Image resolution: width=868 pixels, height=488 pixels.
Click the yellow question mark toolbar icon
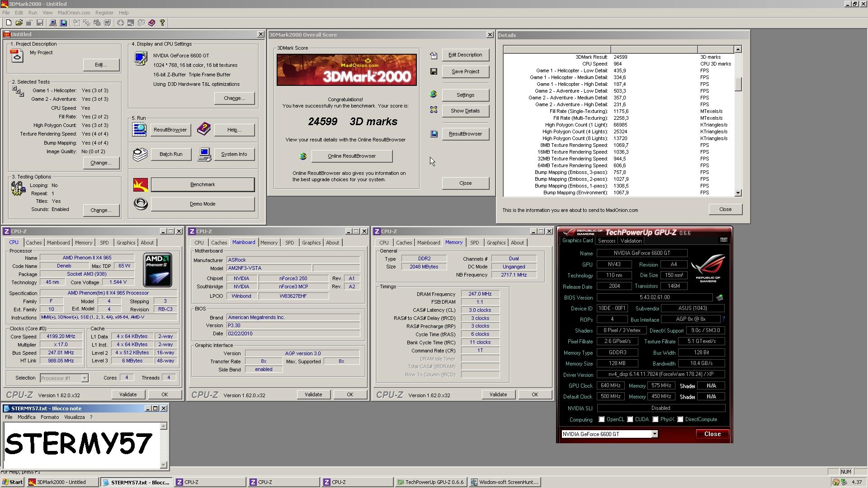pyautogui.click(x=162, y=23)
